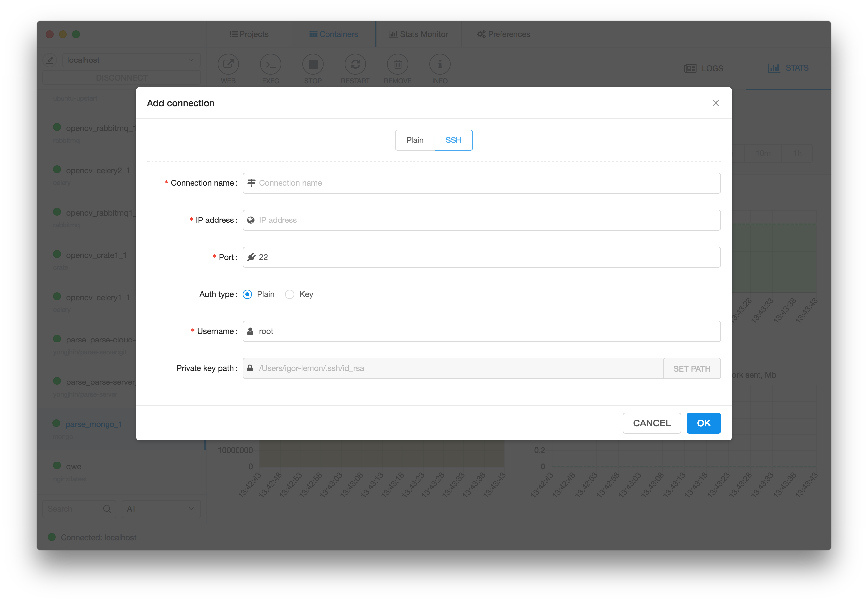
Task: Open the localhost connection dropdown
Action: [x=131, y=60]
